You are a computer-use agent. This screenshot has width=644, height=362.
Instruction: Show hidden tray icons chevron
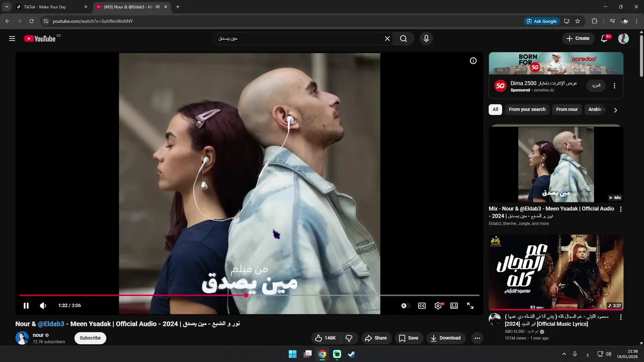(x=564, y=354)
